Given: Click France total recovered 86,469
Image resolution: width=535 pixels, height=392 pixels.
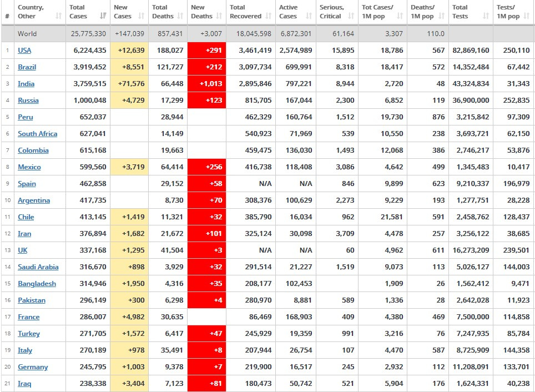Looking at the screenshot, I should coord(260,317).
